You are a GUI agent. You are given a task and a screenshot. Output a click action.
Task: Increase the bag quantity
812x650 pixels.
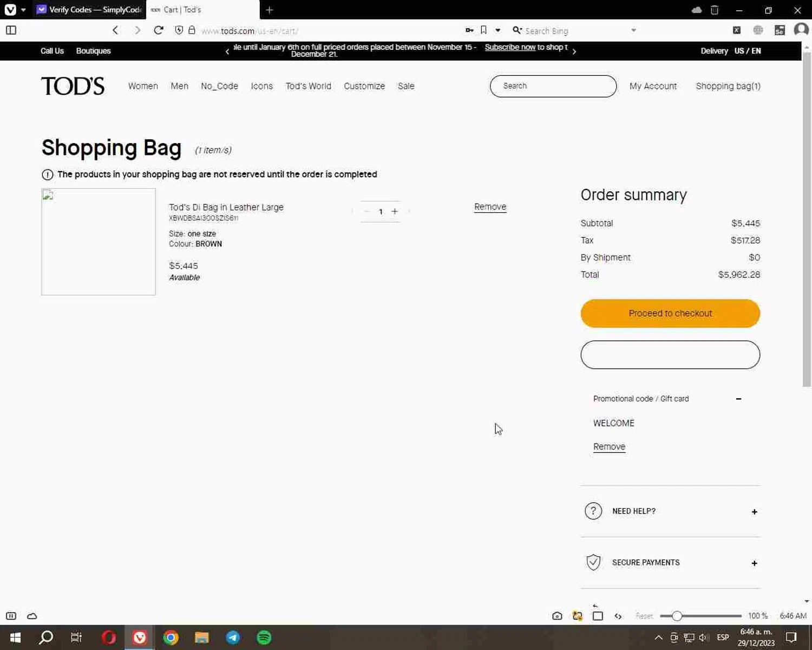(x=395, y=211)
